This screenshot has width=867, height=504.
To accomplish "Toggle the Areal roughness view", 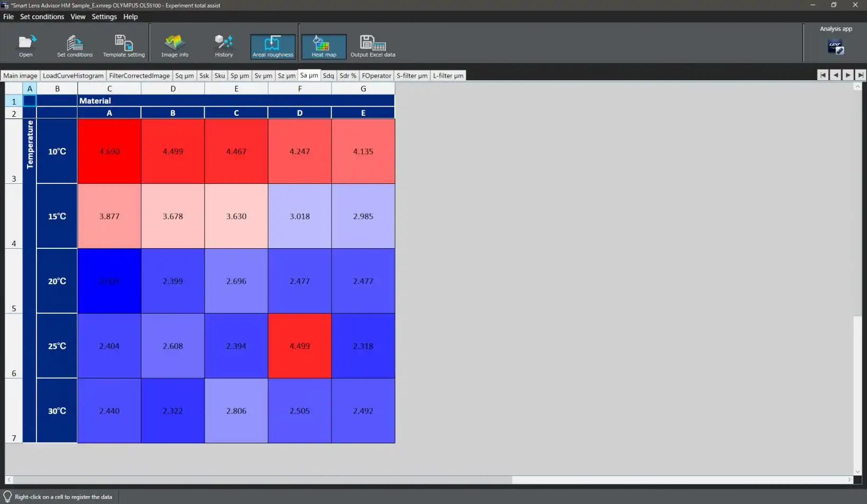I will (x=273, y=46).
